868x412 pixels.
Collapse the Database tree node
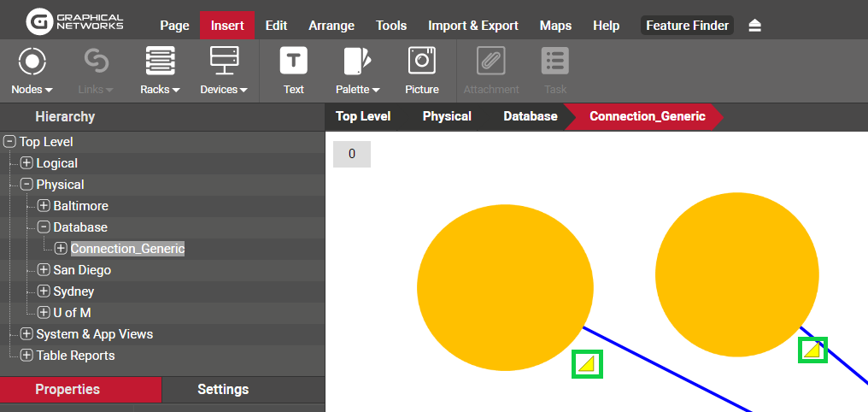click(x=44, y=227)
